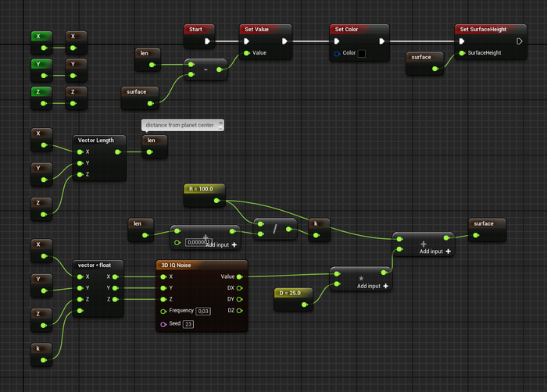Click the subtract node's output pin
This screenshot has width=547, height=392.
click(x=219, y=69)
